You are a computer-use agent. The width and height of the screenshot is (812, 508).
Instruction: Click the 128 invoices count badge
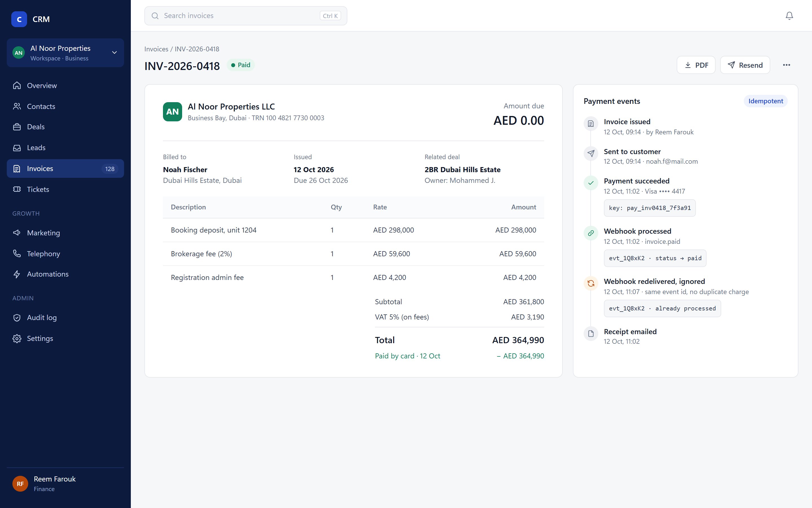[110, 169]
